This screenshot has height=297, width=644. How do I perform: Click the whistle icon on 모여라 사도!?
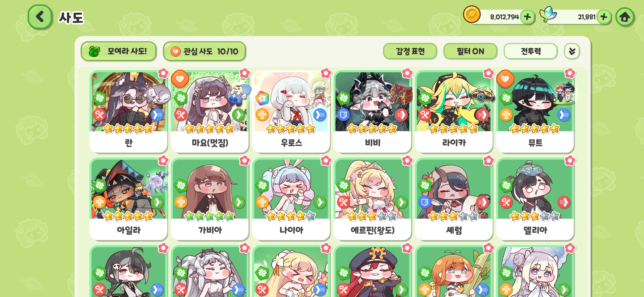pos(94,51)
